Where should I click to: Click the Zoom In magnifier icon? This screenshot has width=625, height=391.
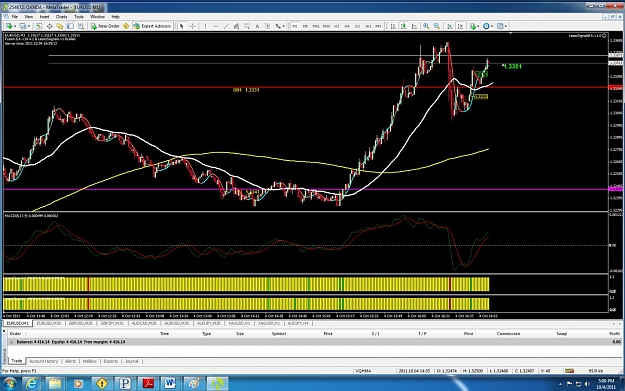426,26
